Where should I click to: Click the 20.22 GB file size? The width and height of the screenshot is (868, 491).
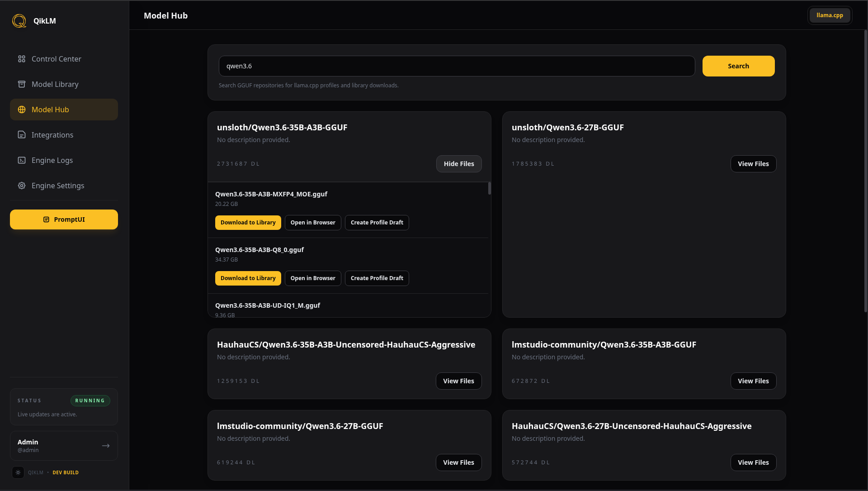[x=226, y=204]
